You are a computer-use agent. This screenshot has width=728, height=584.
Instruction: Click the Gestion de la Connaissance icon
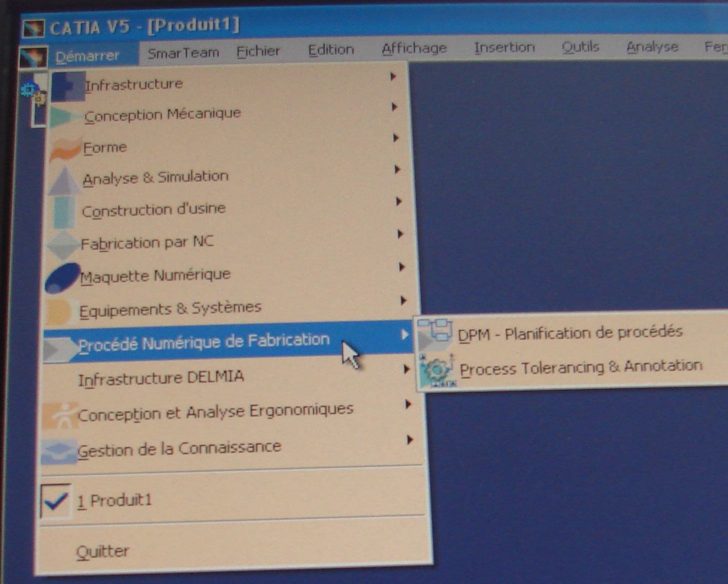click(x=59, y=451)
